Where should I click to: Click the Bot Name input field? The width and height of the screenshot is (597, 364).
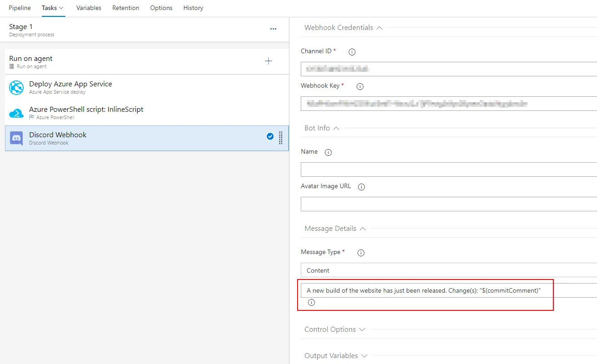(448, 170)
